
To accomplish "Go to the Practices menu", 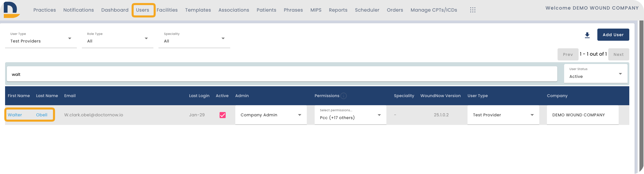I will tap(45, 10).
